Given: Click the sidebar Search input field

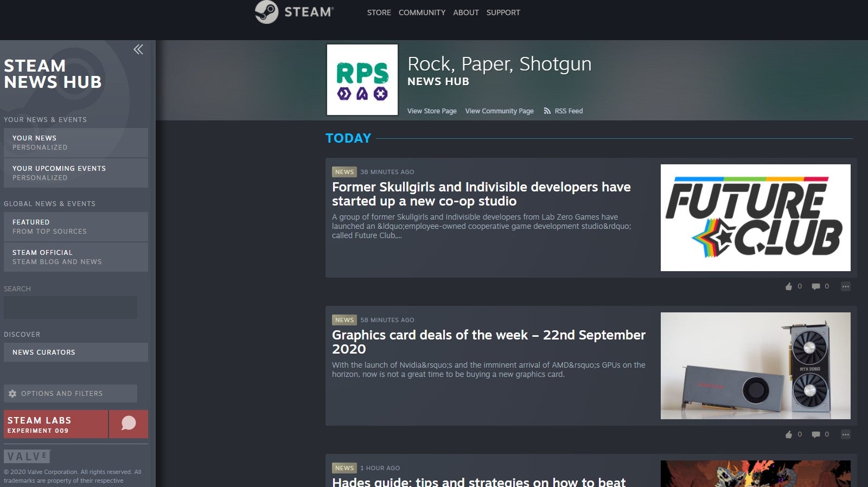Looking at the screenshot, I should (71, 307).
